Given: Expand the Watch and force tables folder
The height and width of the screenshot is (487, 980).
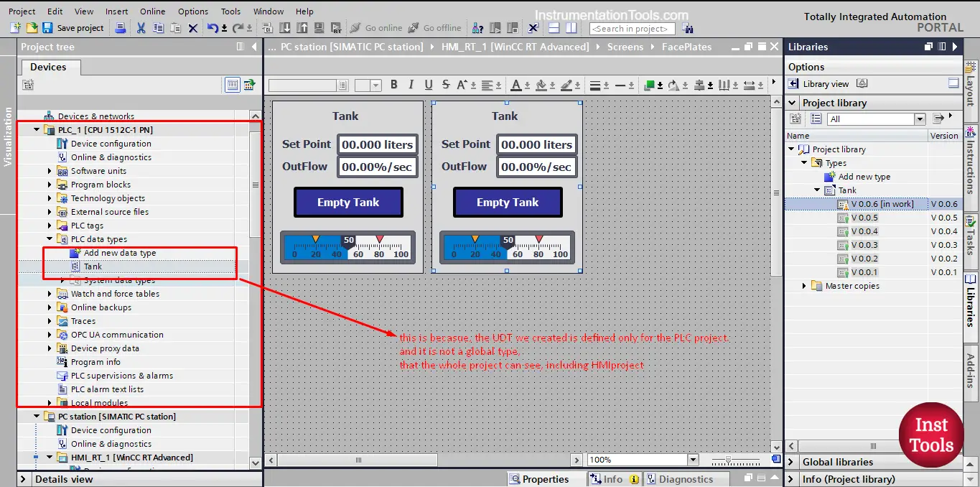Looking at the screenshot, I should click(50, 294).
